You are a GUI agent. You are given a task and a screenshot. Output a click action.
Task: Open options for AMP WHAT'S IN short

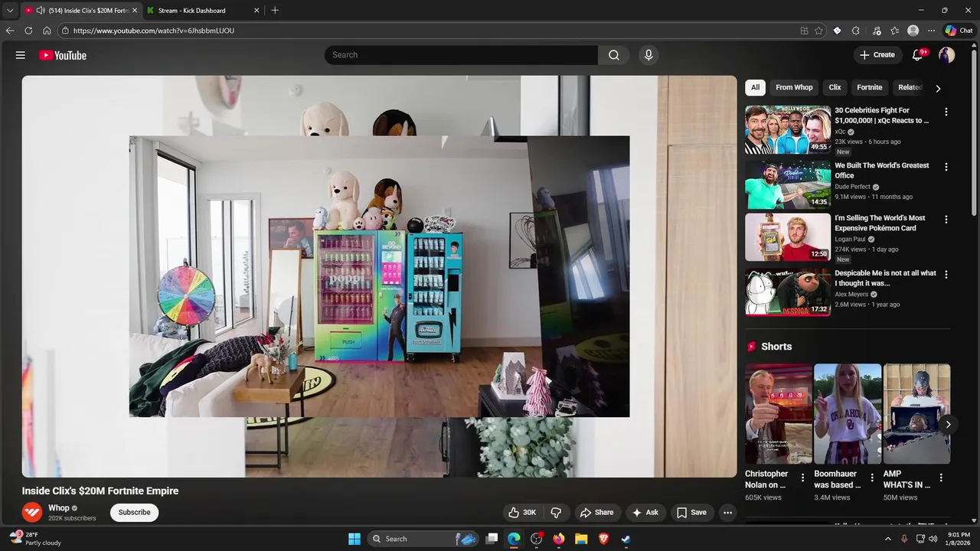pyautogui.click(x=941, y=478)
